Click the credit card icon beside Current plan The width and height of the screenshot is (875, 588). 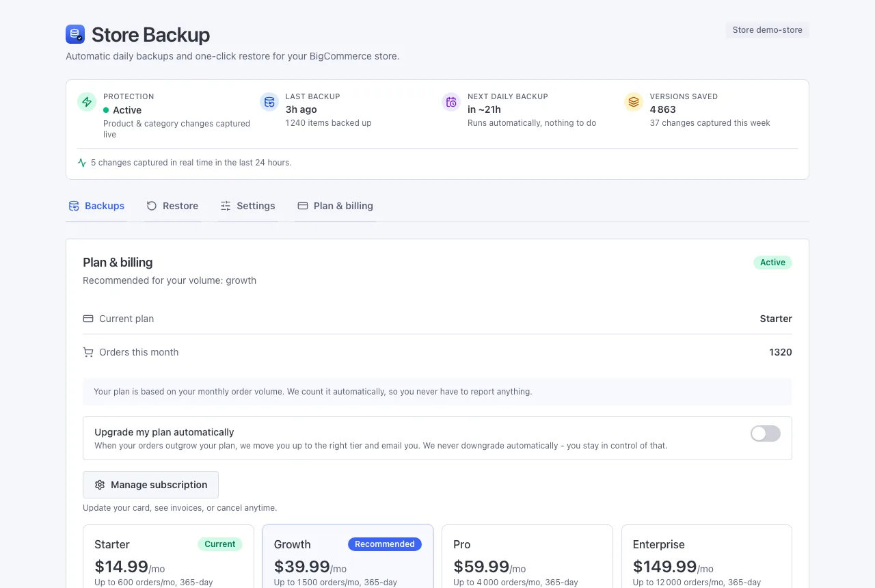coord(88,319)
